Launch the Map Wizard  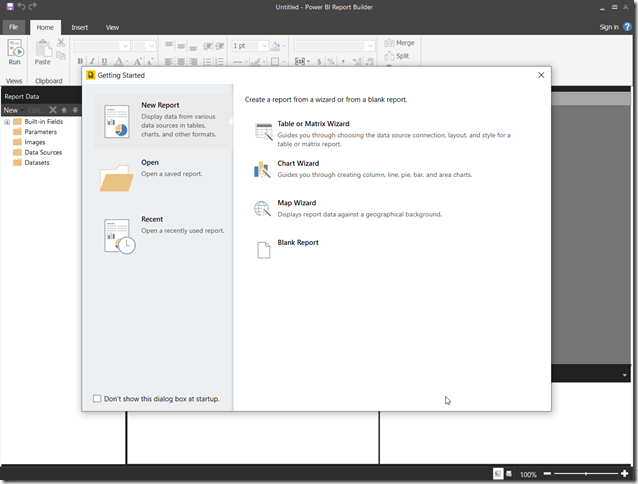[348, 208]
